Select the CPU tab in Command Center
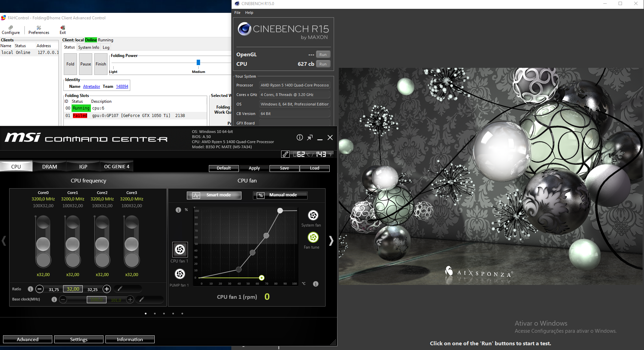 click(x=16, y=167)
